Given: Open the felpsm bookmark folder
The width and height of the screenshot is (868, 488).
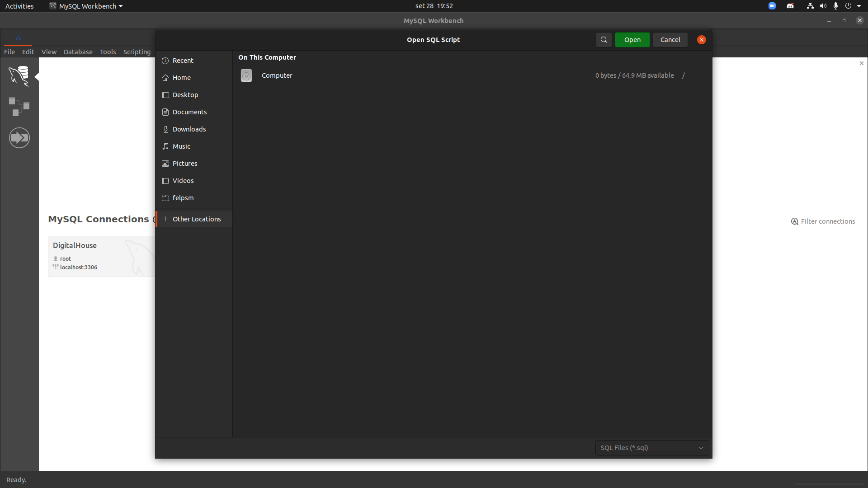Looking at the screenshot, I should point(194,198).
